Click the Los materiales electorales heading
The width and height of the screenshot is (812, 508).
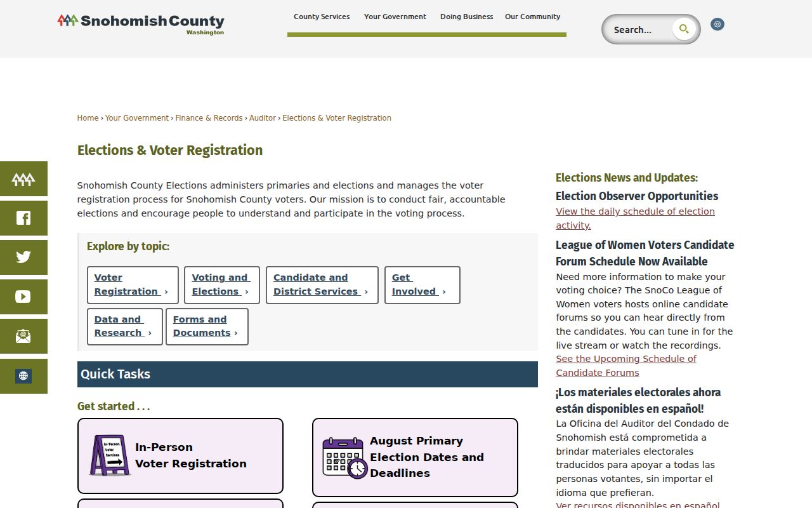[x=638, y=400]
